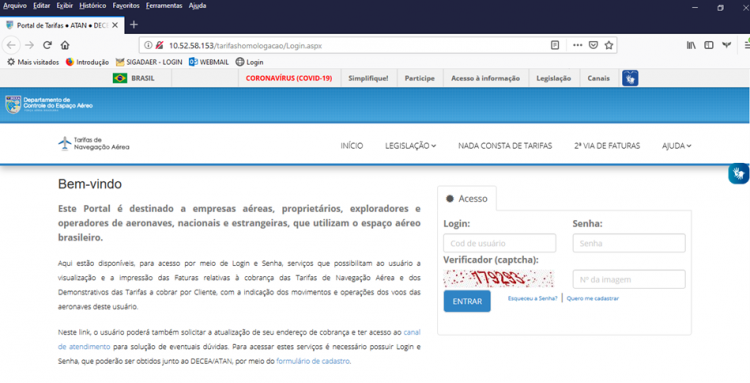Select the Portal de Tarifas browser tab
Viewport: 750px width, 383px height.
click(x=62, y=25)
